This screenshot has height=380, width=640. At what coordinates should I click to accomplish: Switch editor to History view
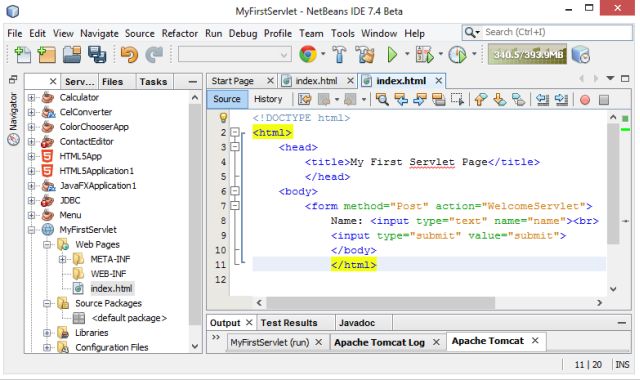pos(268,99)
